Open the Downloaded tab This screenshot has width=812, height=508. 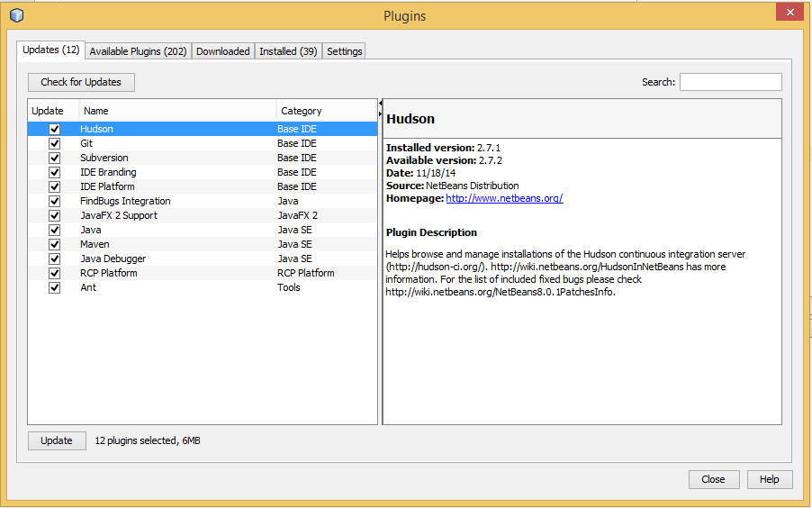tap(222, 51)
